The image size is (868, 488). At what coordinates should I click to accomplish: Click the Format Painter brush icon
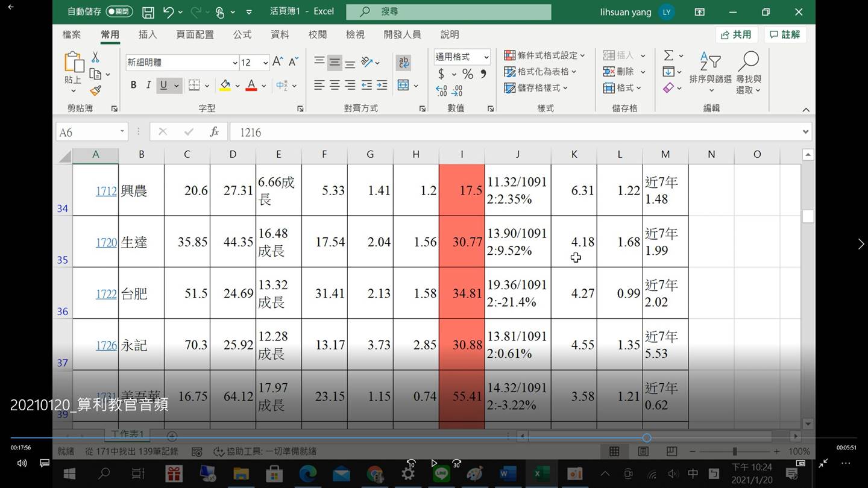95,91
